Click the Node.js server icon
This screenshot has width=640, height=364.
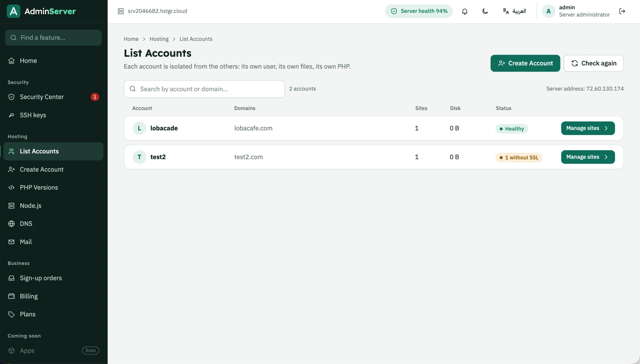click(x=12, y=206)
